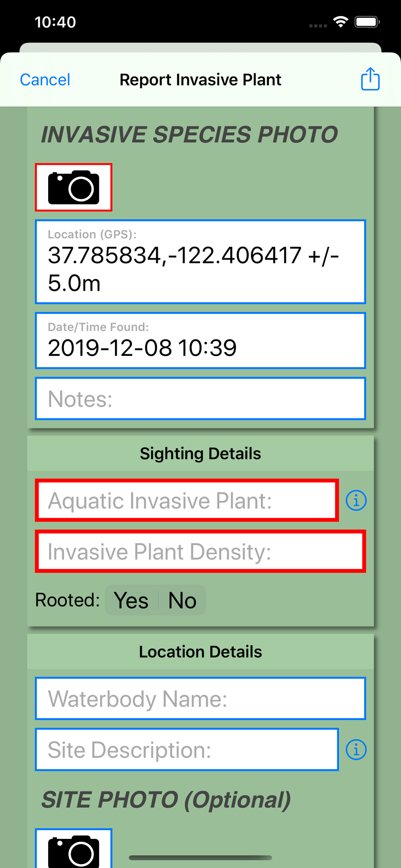
Task: Show info for Site Description
Action: click(356, 750)
